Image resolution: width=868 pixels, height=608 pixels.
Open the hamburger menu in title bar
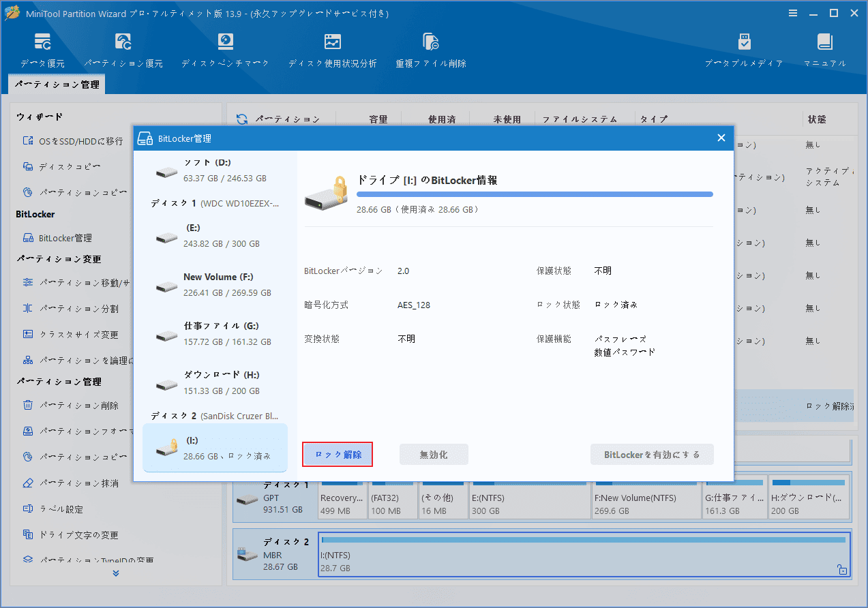click(792, 13)
